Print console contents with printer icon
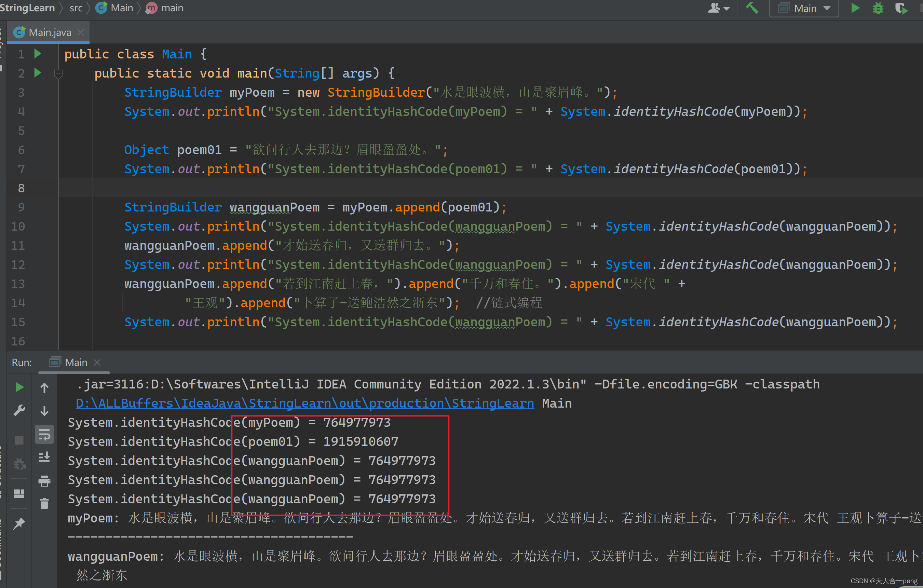The width and height of the screenshot is (923, 588). [44, 481]
